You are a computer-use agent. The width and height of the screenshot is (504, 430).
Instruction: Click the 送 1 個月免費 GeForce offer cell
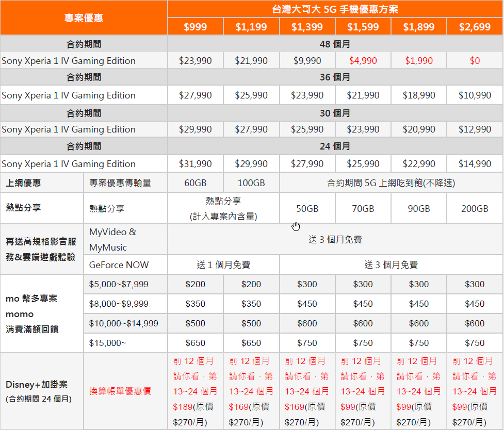[223, 265]
